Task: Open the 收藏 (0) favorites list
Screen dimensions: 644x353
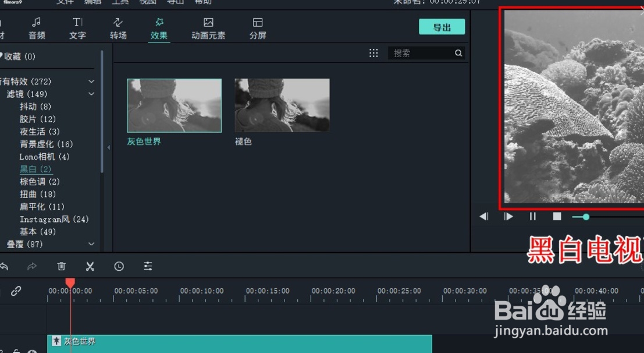Action: (19, 57)
